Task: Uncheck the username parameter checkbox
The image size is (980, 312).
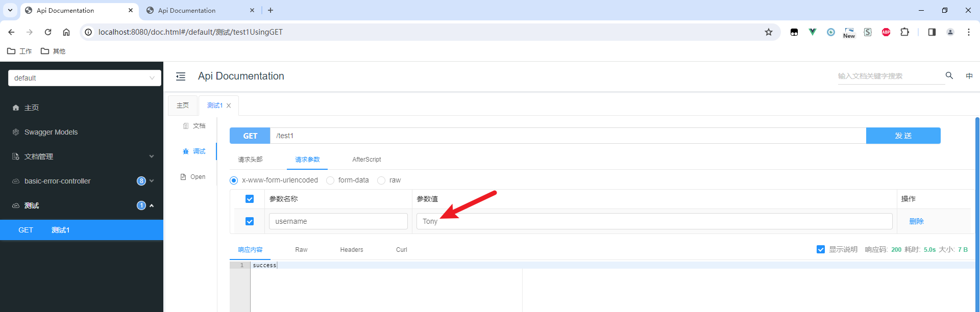Action: pos(250,221)
